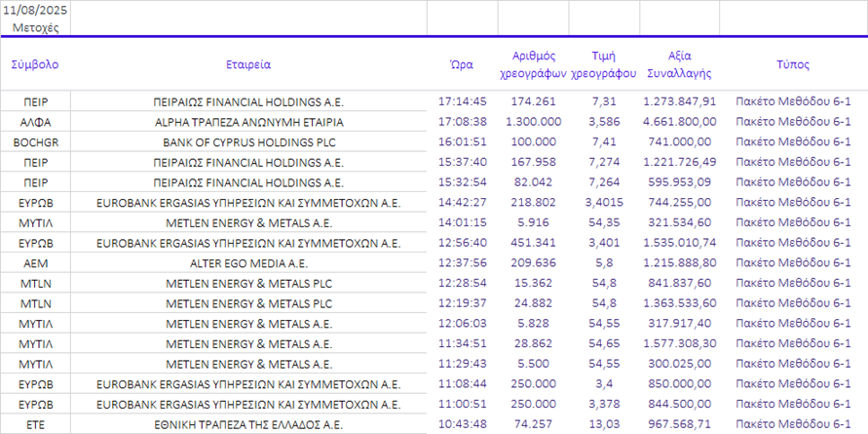Click the Ώρα column header
Image resolution: width=868 pixels, height=434 pixels.
click(462, 64)
